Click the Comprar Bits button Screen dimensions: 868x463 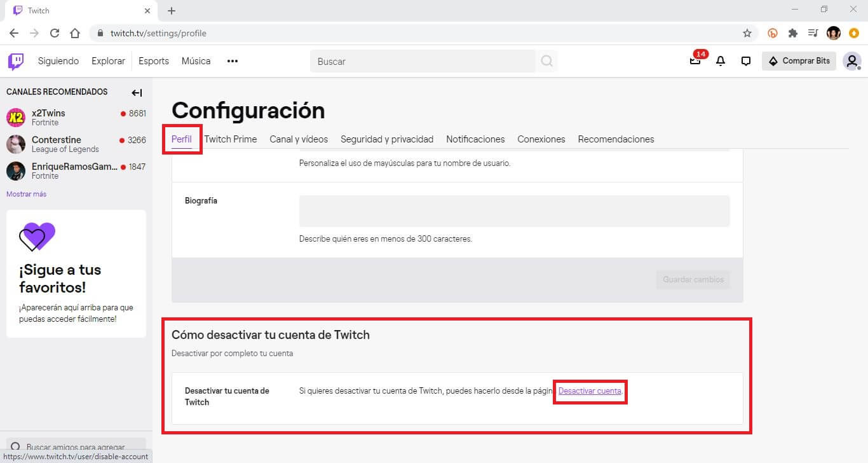tap(799, 61)
